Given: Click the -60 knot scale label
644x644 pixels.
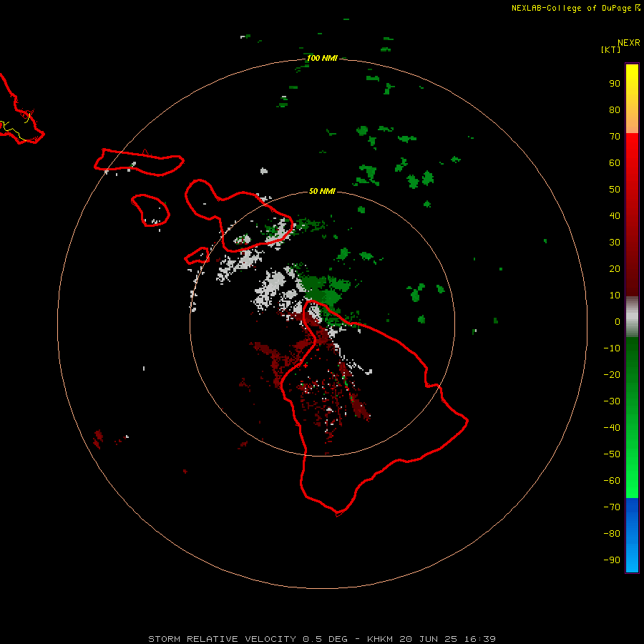Looking at the screenshot, I should (612, 481).
